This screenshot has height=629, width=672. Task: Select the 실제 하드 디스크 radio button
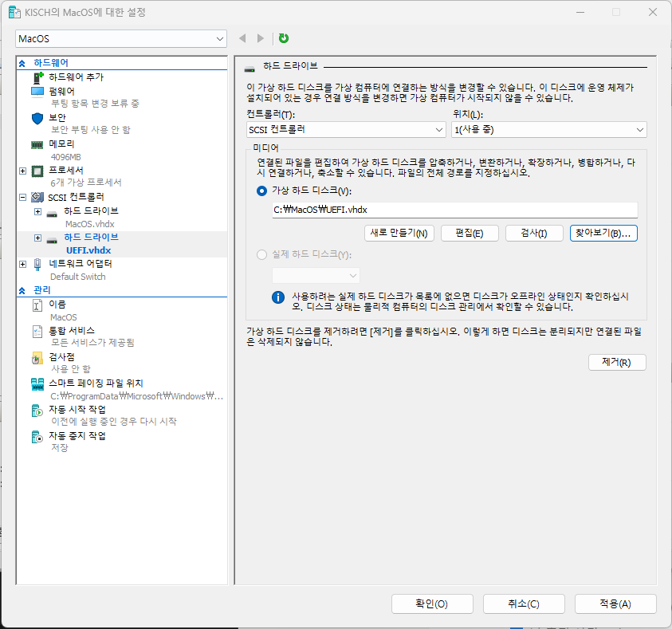click(x=260, y=253)
